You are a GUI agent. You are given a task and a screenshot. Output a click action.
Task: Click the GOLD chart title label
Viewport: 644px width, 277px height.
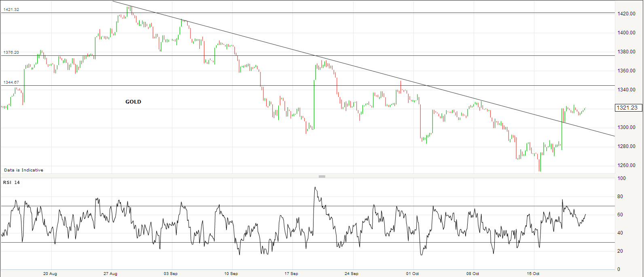coord(133,102)
